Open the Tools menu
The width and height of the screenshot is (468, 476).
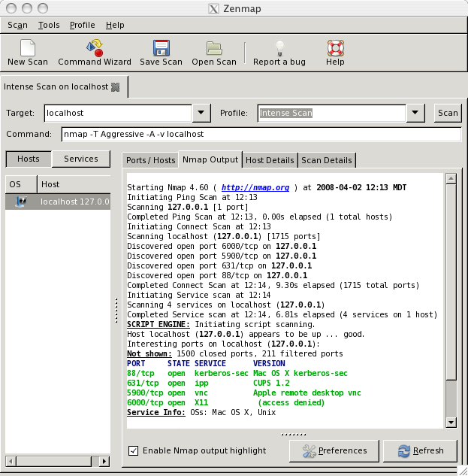click(x=49, y=25)
